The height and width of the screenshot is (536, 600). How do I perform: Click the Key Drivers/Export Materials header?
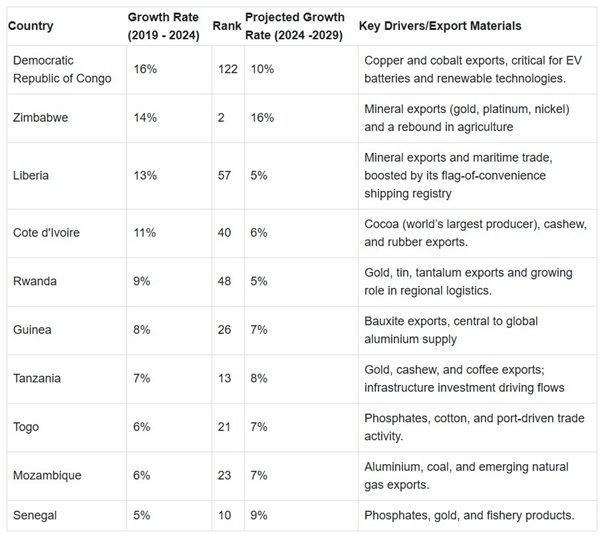[441, 25]
